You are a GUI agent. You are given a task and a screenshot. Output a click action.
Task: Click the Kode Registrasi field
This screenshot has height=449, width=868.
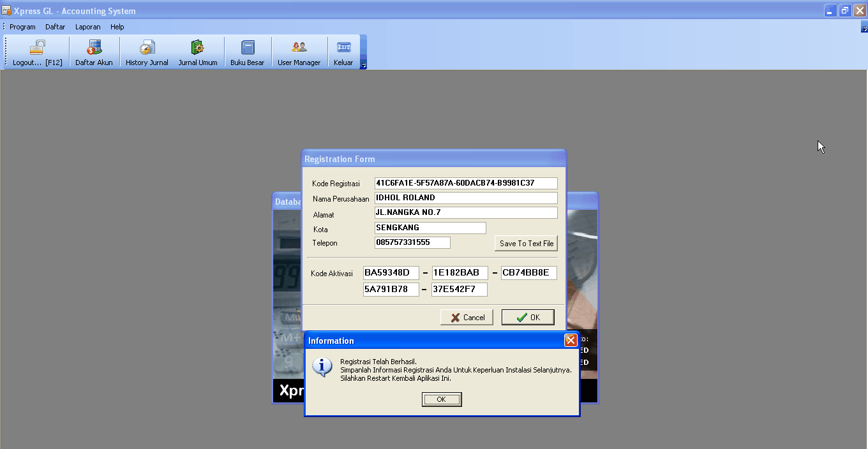pyautogui.click(x=466, y=183)
